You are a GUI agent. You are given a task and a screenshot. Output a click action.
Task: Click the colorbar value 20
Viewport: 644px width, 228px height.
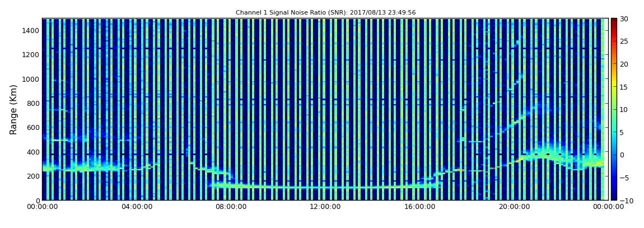[624, 64]
